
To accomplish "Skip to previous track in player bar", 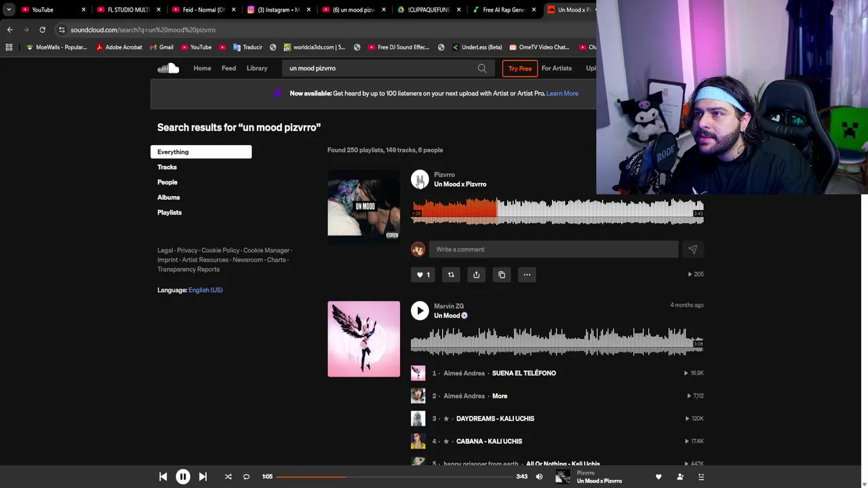I will click(x=163, y=476).
